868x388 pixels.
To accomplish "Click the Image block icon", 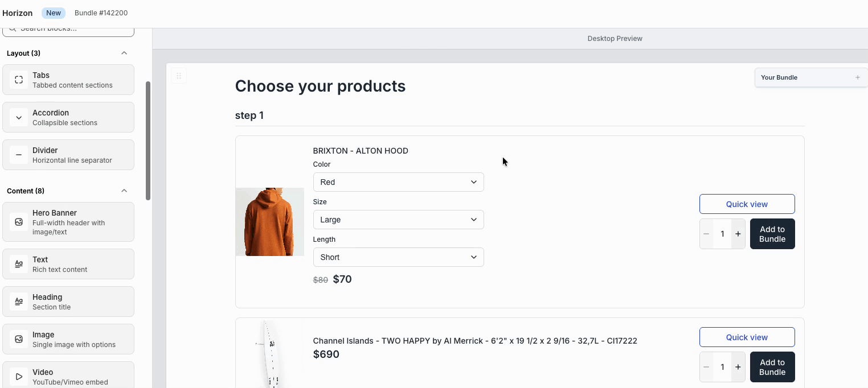I will click(19, 339).
